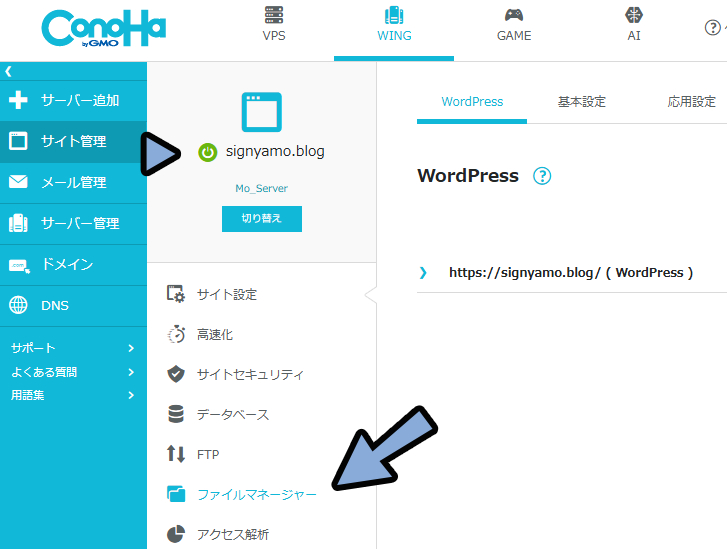The height and width of the screenshot is (549, 727).
Task: Select the WordPress settings tab
Action: tap(472, 102)
